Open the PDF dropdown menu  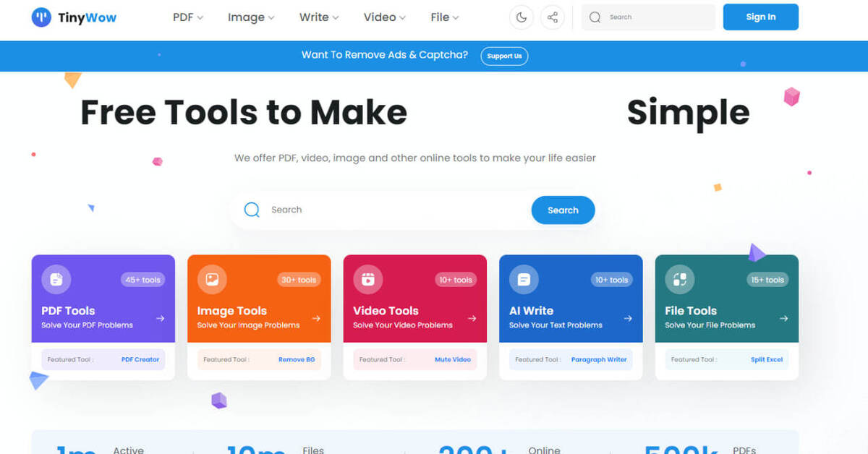pyautogui.click(x=188, y=17)
